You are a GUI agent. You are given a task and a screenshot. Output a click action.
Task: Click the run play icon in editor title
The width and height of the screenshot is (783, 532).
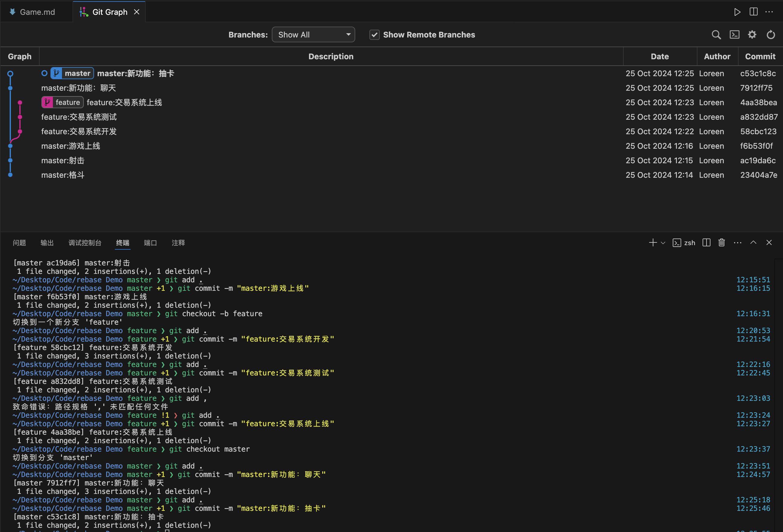pyautogui.click(x=737, y=12)
